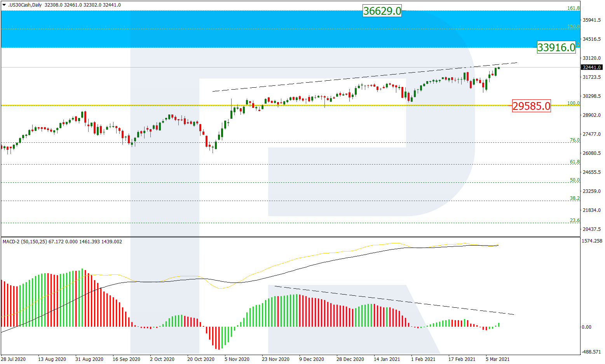The image size is (605, 364).
Task: Click the 27477.0 price axis value
Action: click(591, 134)
